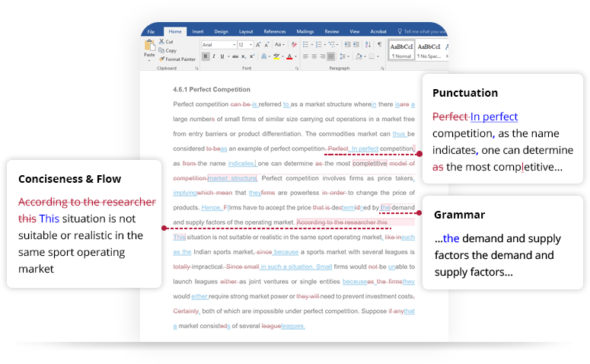590x364 pixels.
Task: Click the '4.6.1 Perfect Competition' heading
Action: point(212,89)
